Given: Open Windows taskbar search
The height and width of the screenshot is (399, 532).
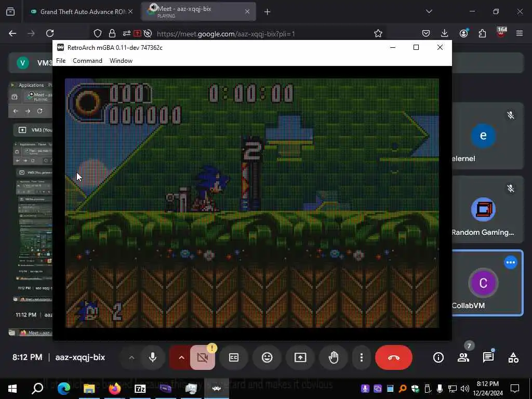Looking at the screenshot, I should 37,389.
